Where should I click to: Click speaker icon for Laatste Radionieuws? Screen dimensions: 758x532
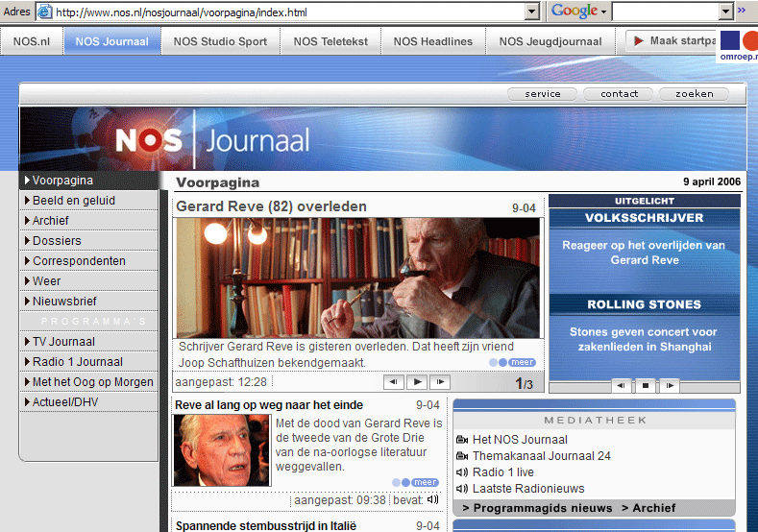pyautogui.click(x=462, y=489)
